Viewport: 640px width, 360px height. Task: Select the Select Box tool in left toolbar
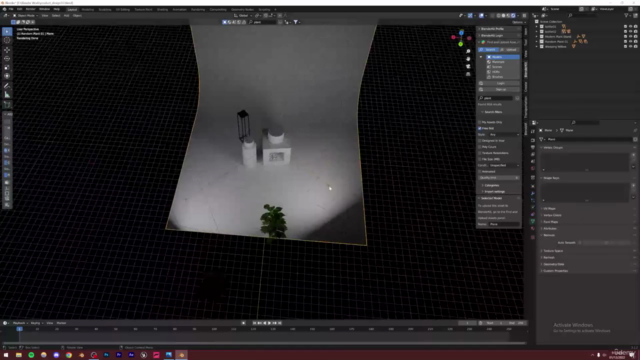7,31
